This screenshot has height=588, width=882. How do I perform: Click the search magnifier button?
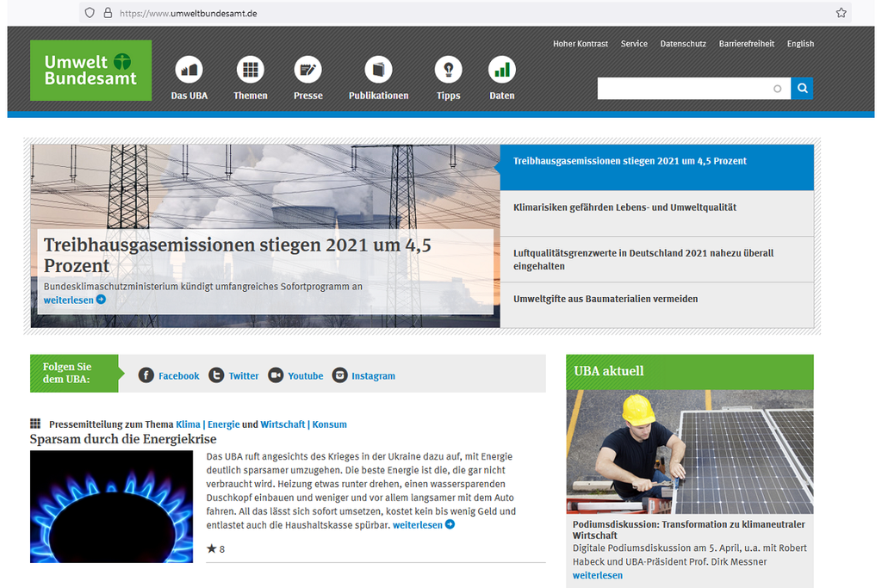[x=802, y=88]
